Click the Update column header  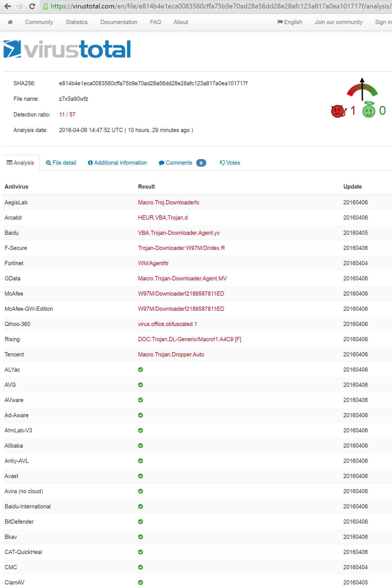point(353,187)
